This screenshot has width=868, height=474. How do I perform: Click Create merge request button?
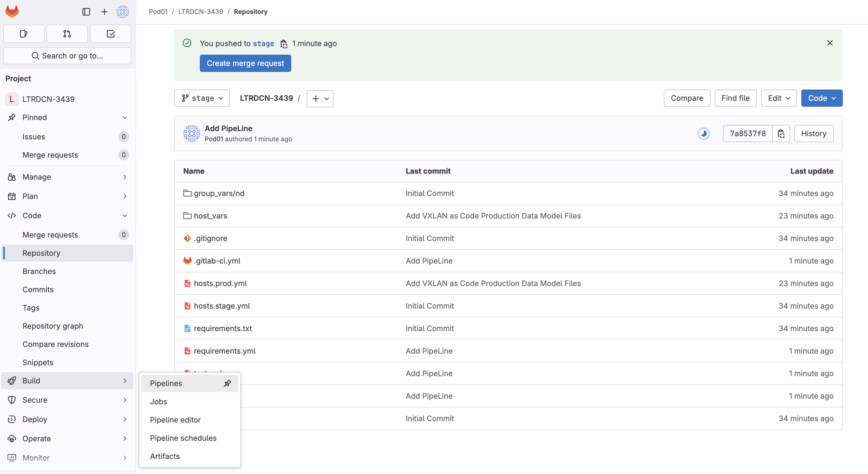[245, 63]
